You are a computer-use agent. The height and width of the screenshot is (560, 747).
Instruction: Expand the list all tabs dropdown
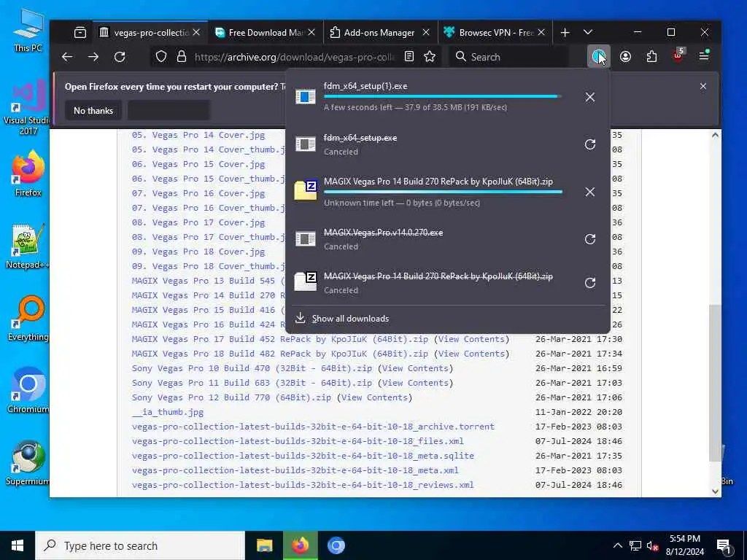tap(588, 32)
